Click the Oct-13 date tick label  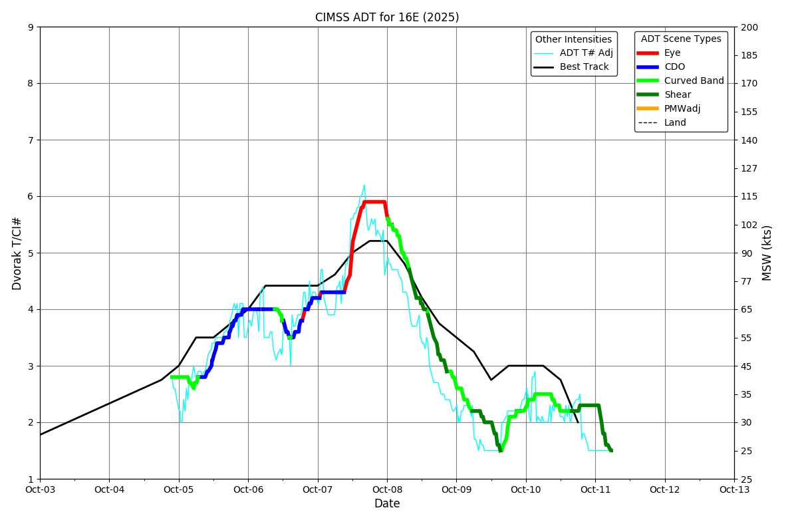[x=734, y=489]
